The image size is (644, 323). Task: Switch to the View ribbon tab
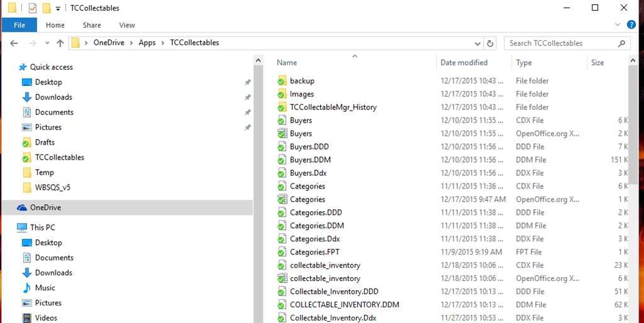coord(127,25)
